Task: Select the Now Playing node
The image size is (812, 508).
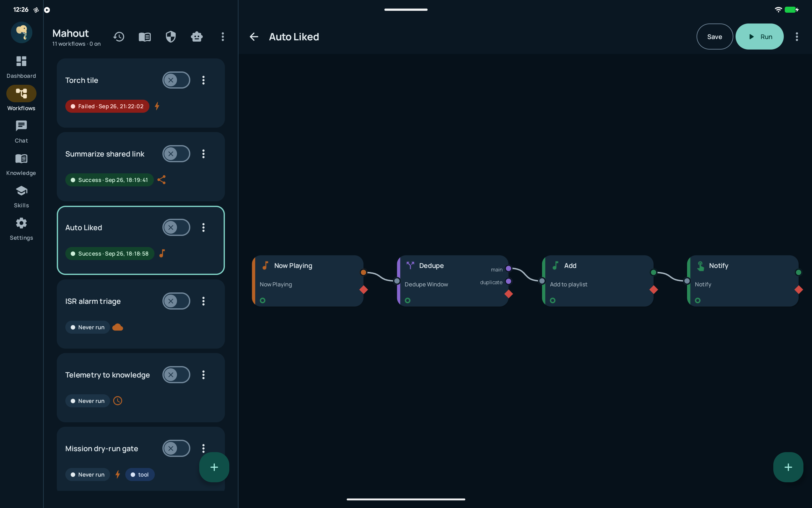Action: [x=308, y=281]
